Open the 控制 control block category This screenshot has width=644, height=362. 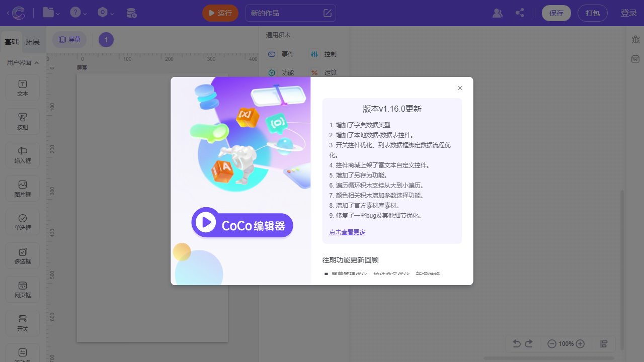tap(324, 54)
